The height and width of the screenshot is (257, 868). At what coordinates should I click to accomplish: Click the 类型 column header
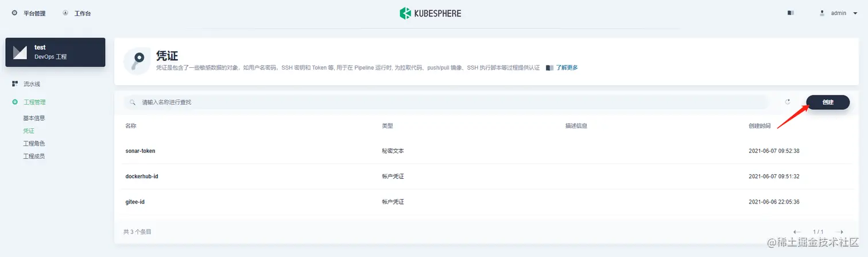click(x=387, y=125)
